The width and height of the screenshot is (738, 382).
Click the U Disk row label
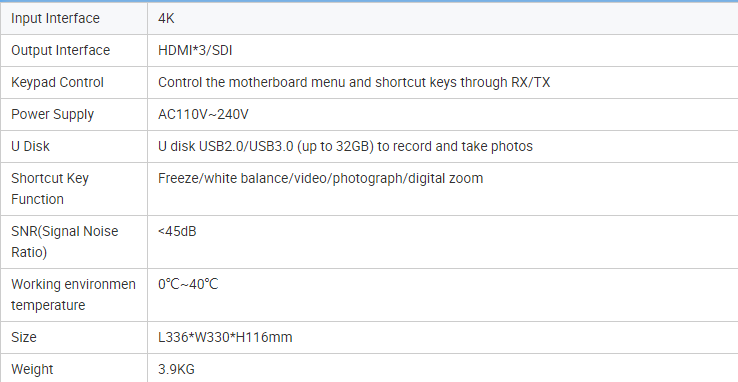(30, 146)
